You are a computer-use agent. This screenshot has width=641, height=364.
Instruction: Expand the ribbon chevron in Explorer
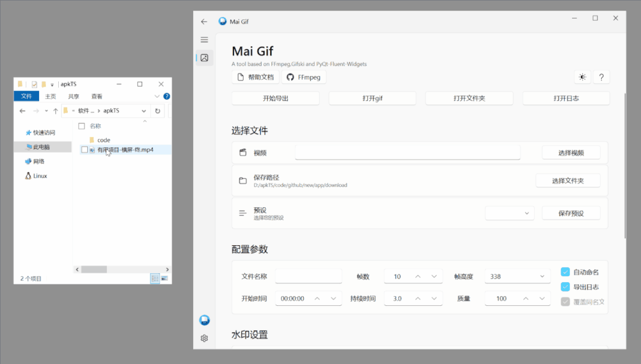tap(157, 96)
